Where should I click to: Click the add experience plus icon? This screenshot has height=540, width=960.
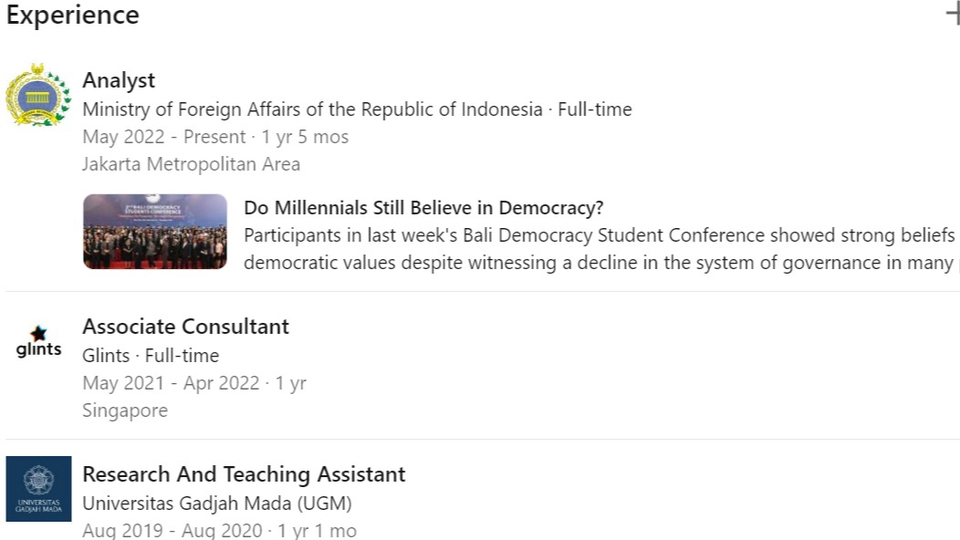coord(953,14)
